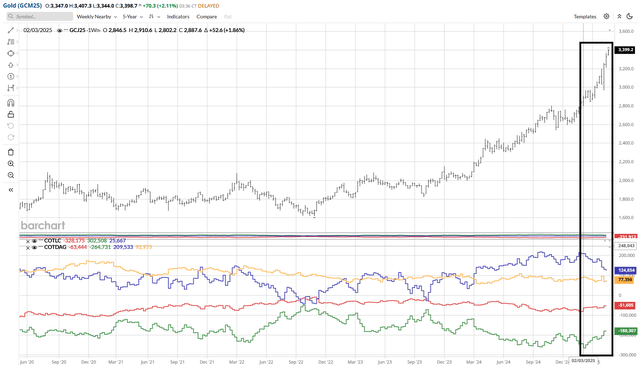Zoom in on the chart
Screen dimensions: 640x365
(11, 164)
